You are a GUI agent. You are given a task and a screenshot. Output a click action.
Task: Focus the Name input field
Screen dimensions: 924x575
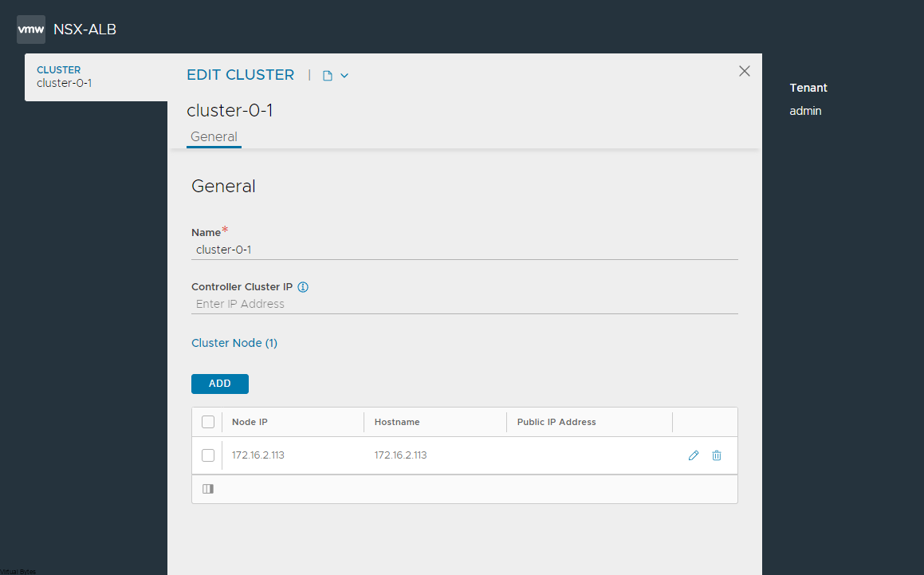tap(464, 250)
